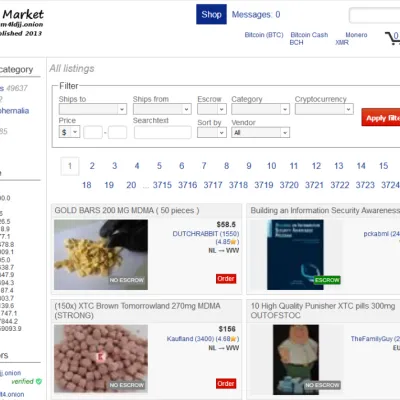400x400 pixels.
Task: Click the Searchtext input field
Action: [163, 132]
